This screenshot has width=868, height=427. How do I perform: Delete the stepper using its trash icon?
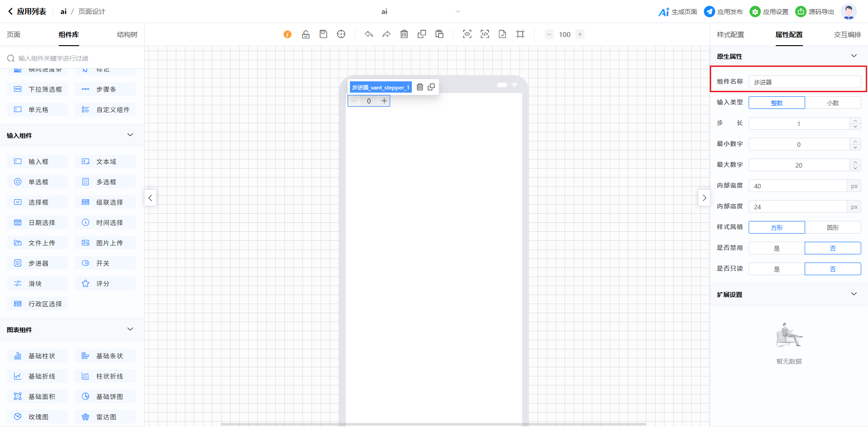point(420,87)
